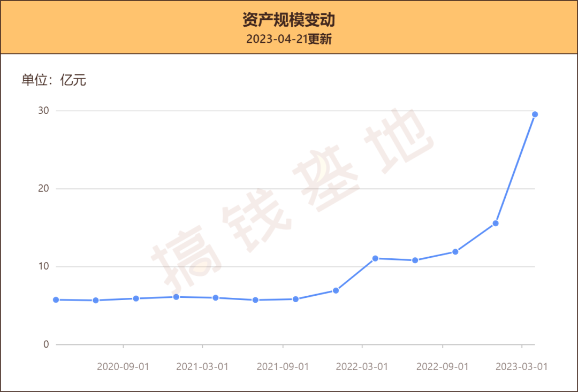The image size is (578, 392).
Task: Click the y-axis label 0
Action: (x=46, y=344)
